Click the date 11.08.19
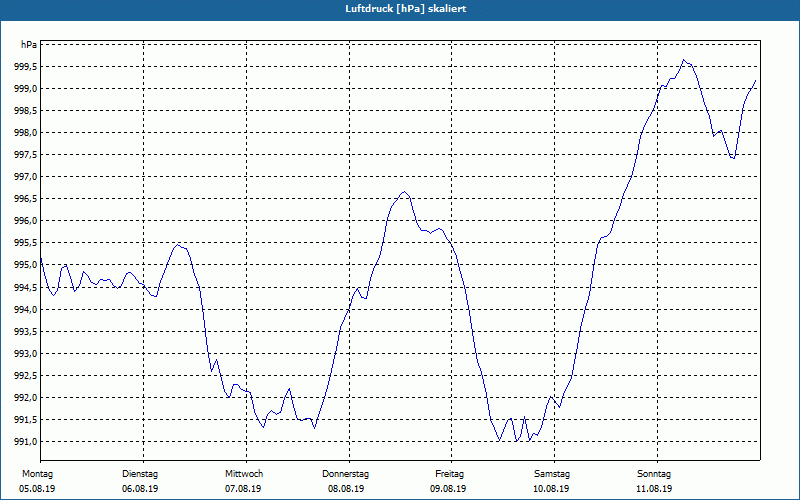Screen dimensions: 800x500 click(654, 489)
